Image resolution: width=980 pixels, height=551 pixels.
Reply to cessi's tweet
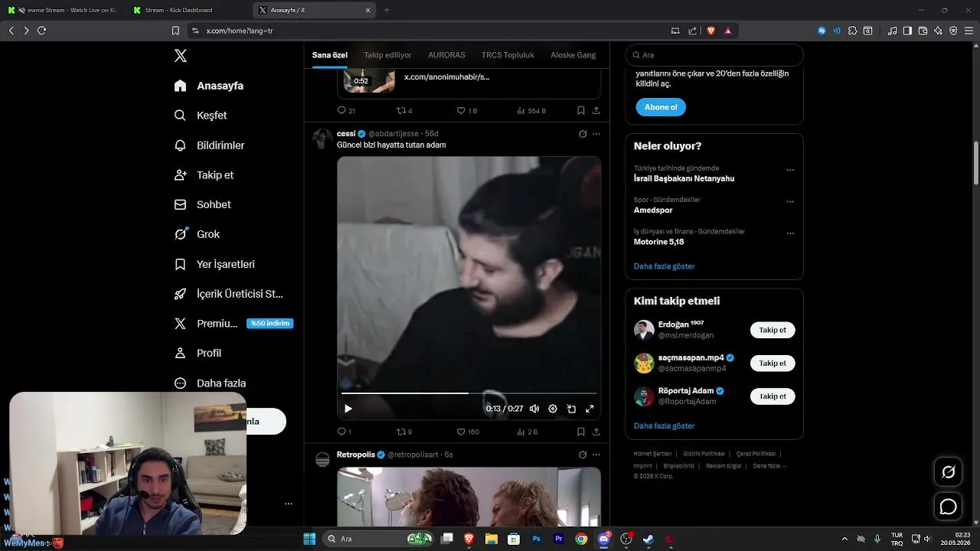tap(344, 432)
